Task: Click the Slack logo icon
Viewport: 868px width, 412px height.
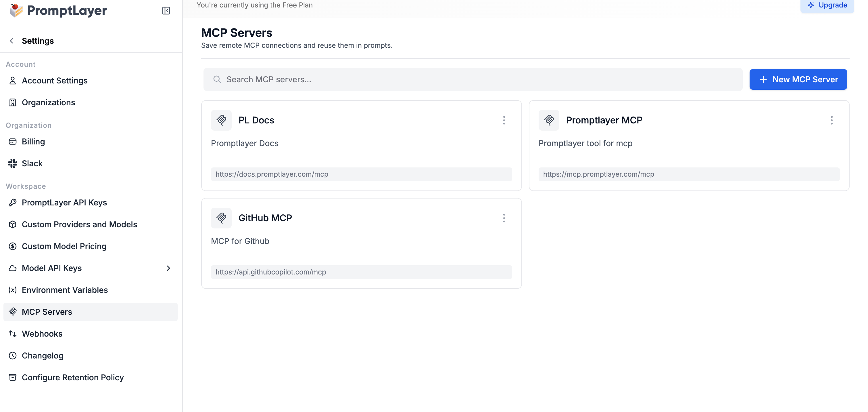Action: click(12, 163)
